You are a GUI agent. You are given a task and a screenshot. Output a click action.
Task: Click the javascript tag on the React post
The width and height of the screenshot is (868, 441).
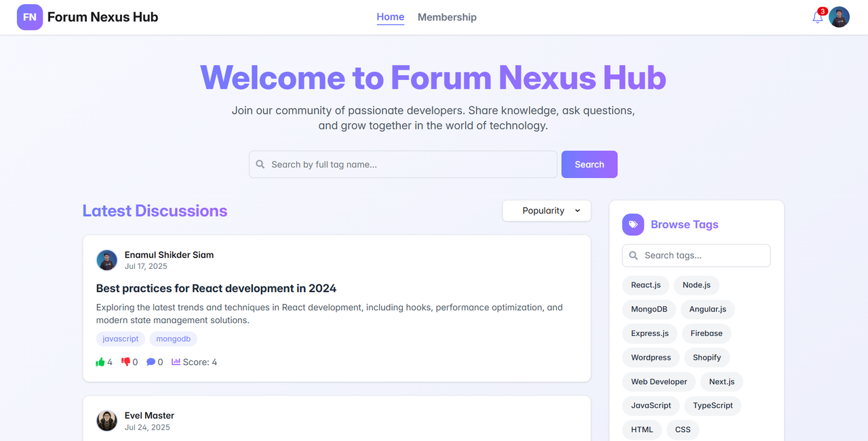click(121, 339)
